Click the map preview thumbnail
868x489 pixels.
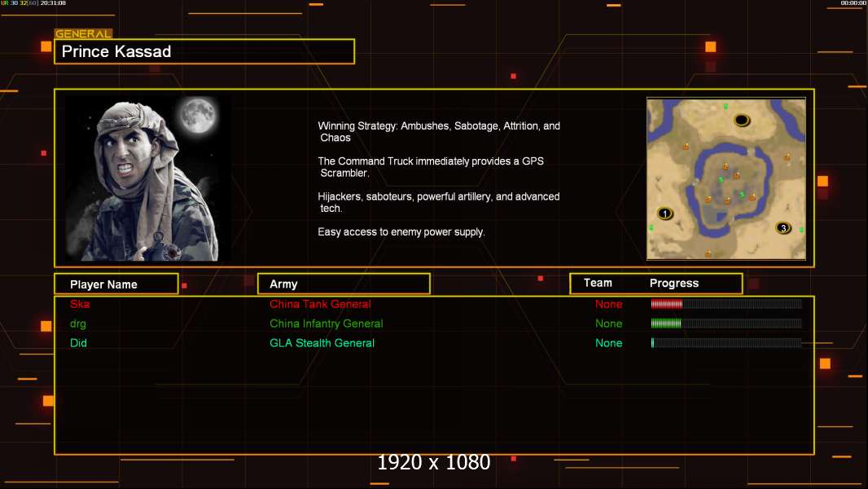726,178
